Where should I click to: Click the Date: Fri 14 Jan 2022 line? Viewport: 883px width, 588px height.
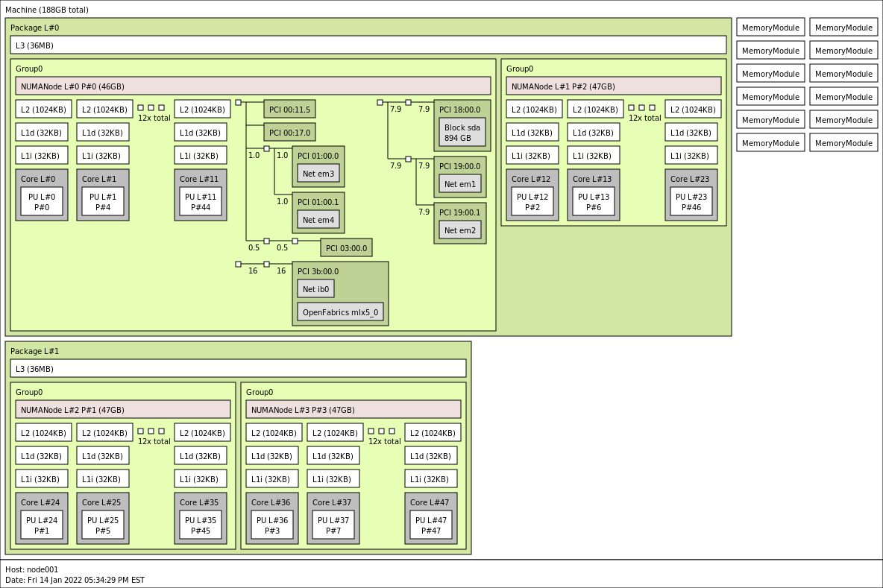pyautogui.click(x=75, y=580)
